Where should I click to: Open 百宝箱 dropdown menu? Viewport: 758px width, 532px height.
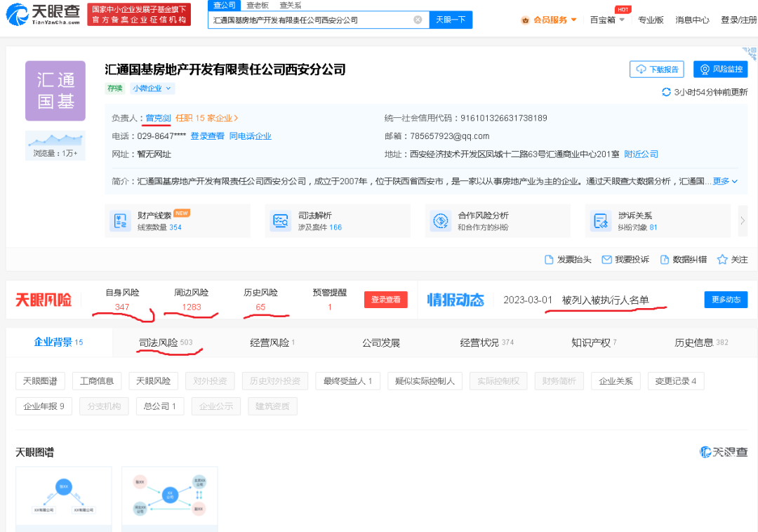click(x=607, y=20)
